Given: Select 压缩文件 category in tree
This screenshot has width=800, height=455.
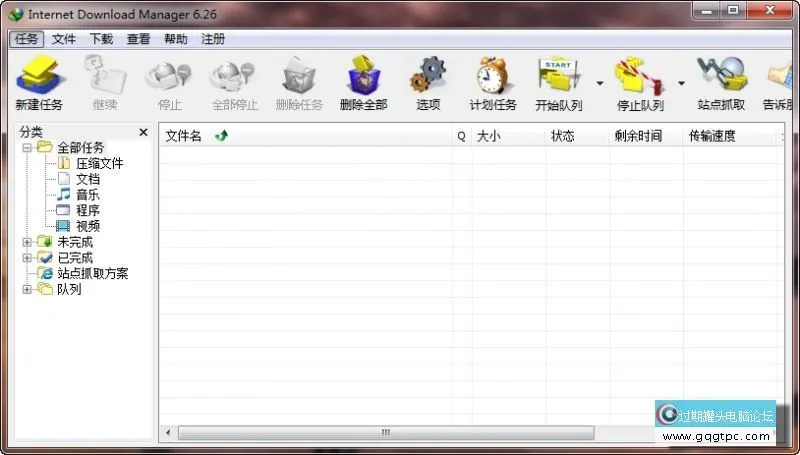Looking at the screenshot, I should pos(99,163).
